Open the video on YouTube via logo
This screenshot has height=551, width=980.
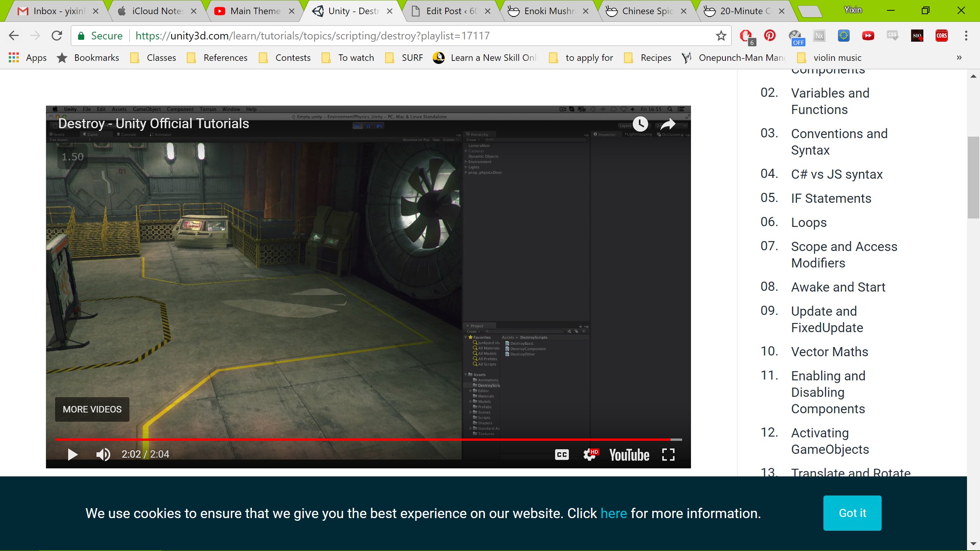[x=629, y=455]
